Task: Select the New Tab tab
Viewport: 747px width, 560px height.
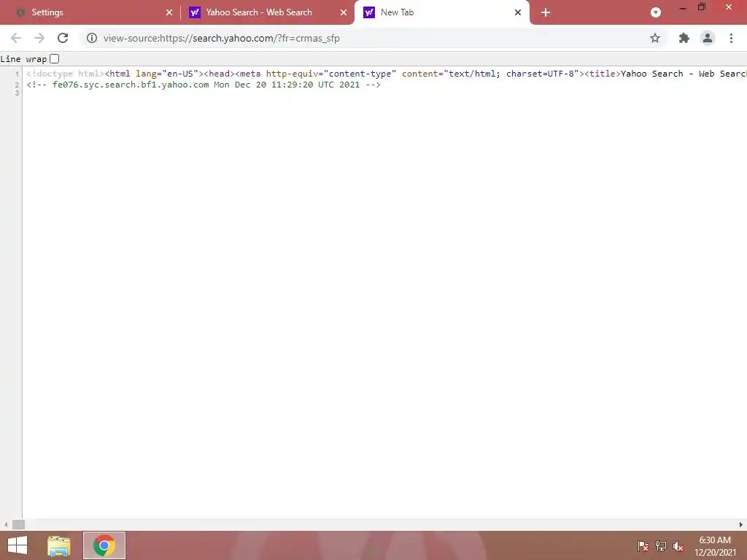Action: (x=441, y=12)
